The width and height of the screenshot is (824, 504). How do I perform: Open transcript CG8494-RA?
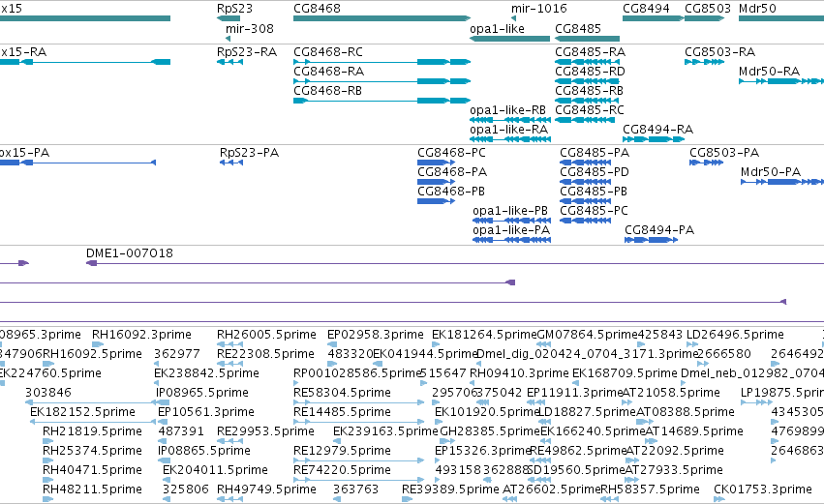657,130
